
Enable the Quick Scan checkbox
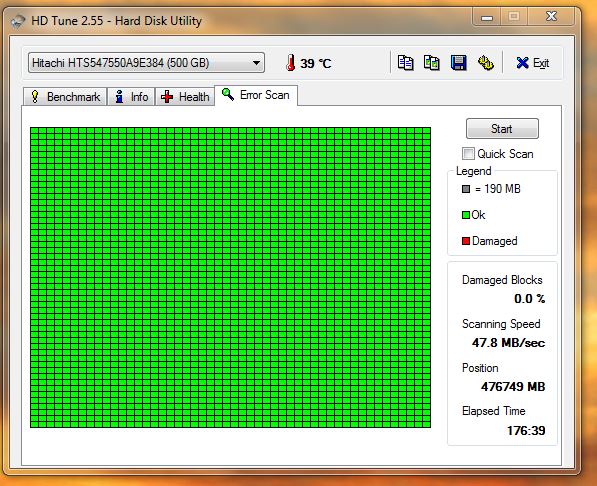468,153
